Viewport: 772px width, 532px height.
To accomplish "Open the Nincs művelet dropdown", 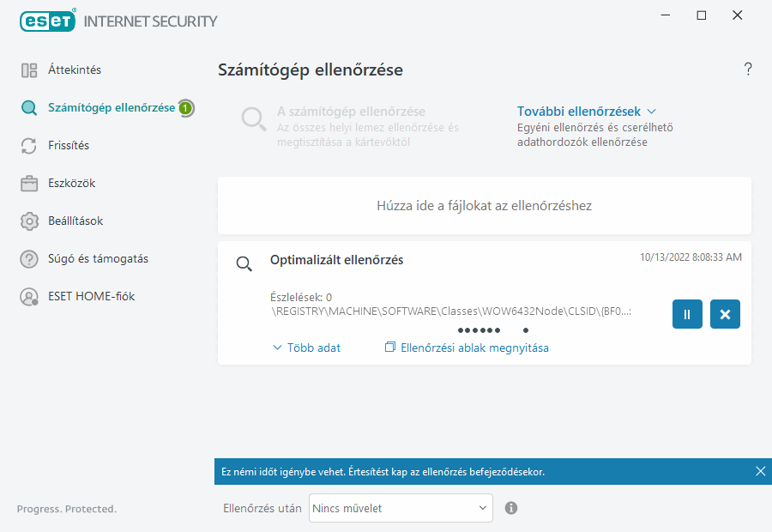I will 400,508.
